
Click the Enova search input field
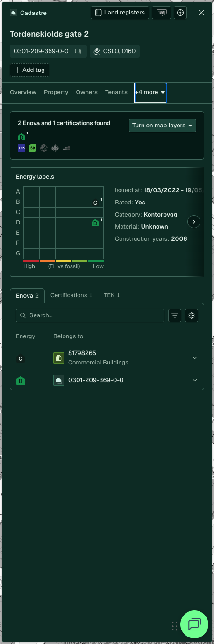[x=90, y=315]
